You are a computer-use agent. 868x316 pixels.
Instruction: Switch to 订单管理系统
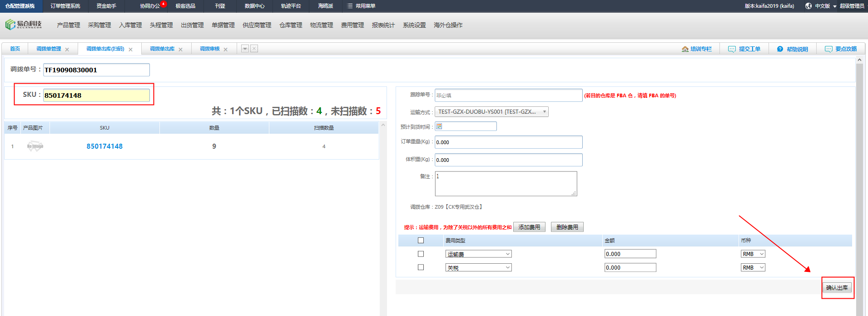point(65,6)
